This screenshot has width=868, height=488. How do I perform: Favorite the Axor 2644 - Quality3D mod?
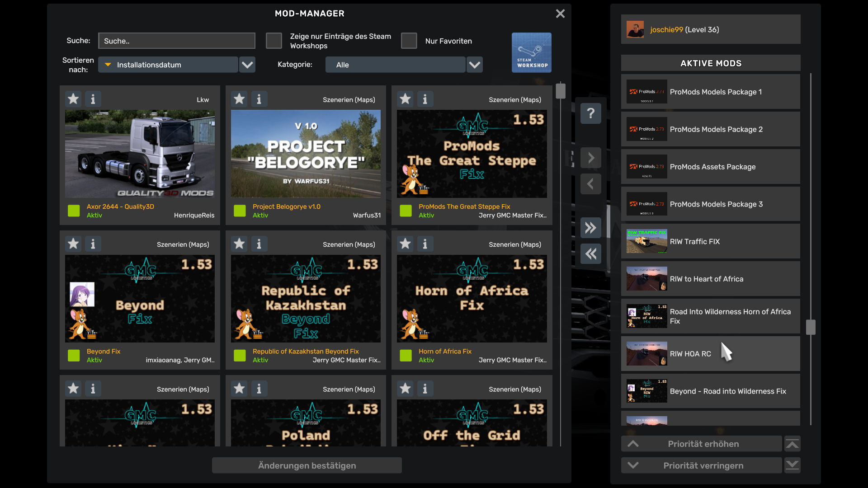[x=73, y=99]
